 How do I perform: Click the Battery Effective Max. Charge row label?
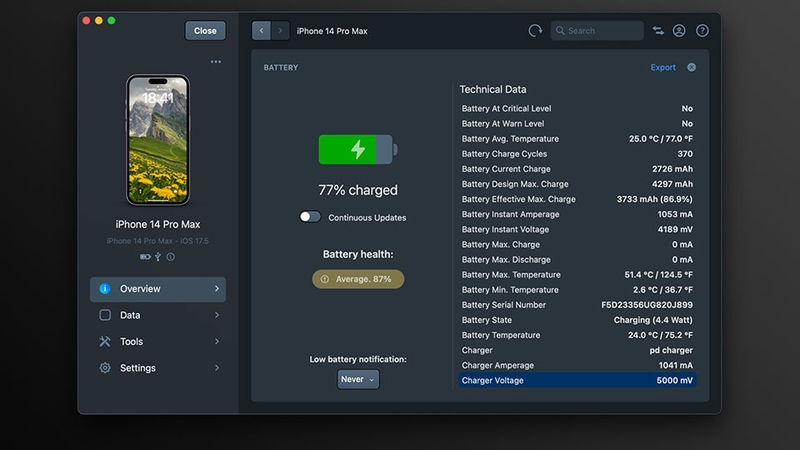pos(518,199)
